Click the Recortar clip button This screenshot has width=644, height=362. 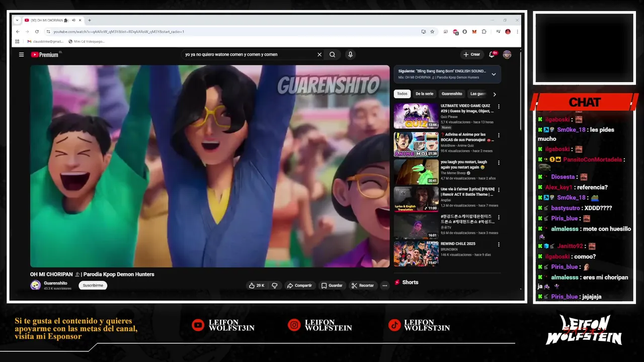pos(363,286)
